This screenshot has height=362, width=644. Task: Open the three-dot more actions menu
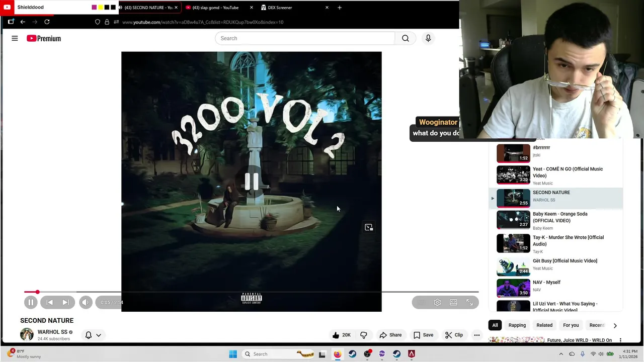477,335
